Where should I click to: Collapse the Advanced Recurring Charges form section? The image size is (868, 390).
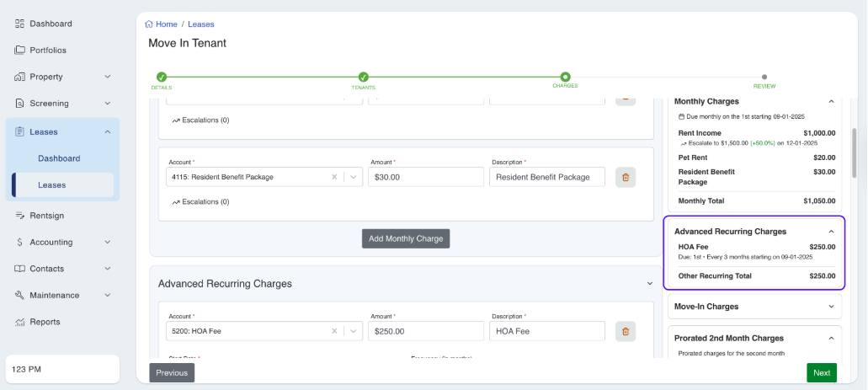pyautogui.click(x=649, y=284)
